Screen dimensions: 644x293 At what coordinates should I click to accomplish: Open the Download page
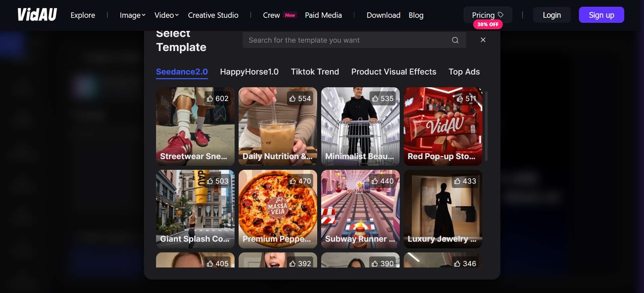click(x=383, y=15)
